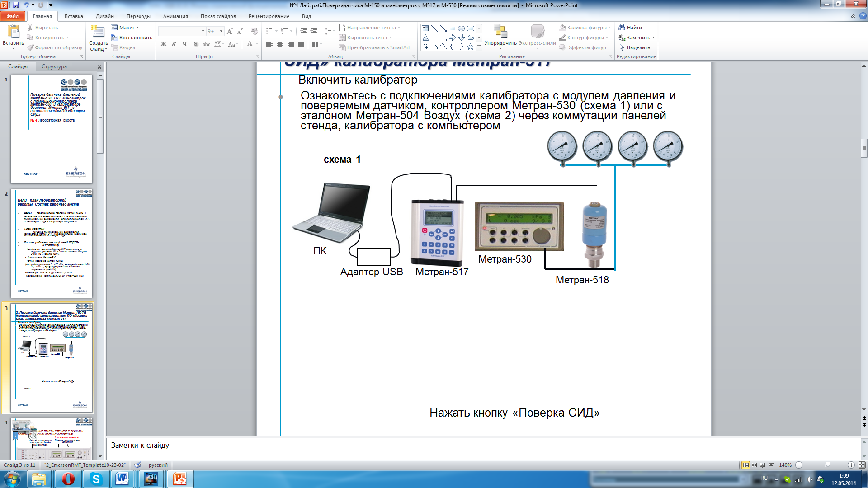The image size is (868, 488).
Task: Click Найти find button
Action: click(x=630, y=28)
